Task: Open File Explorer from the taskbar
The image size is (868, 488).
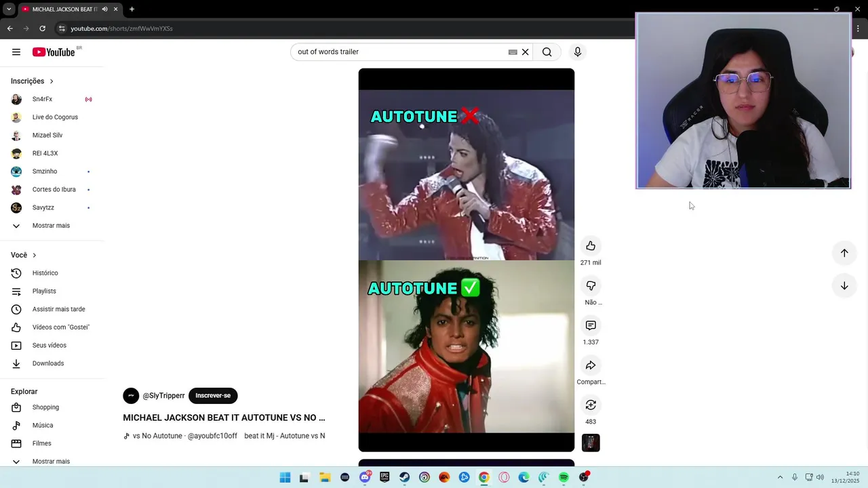Action: [x=325, y=478]
